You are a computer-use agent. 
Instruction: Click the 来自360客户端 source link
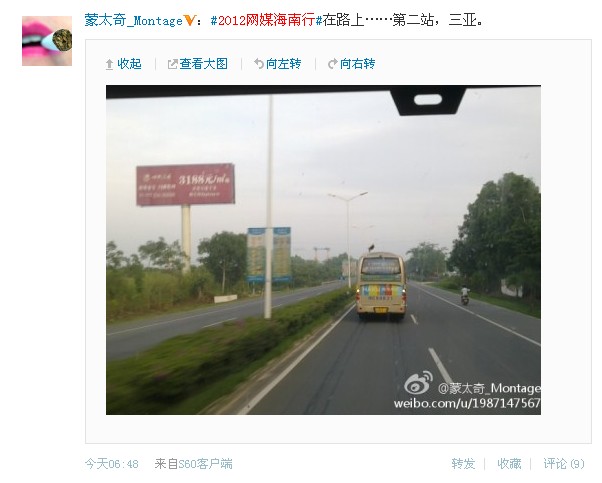[194, 464]
